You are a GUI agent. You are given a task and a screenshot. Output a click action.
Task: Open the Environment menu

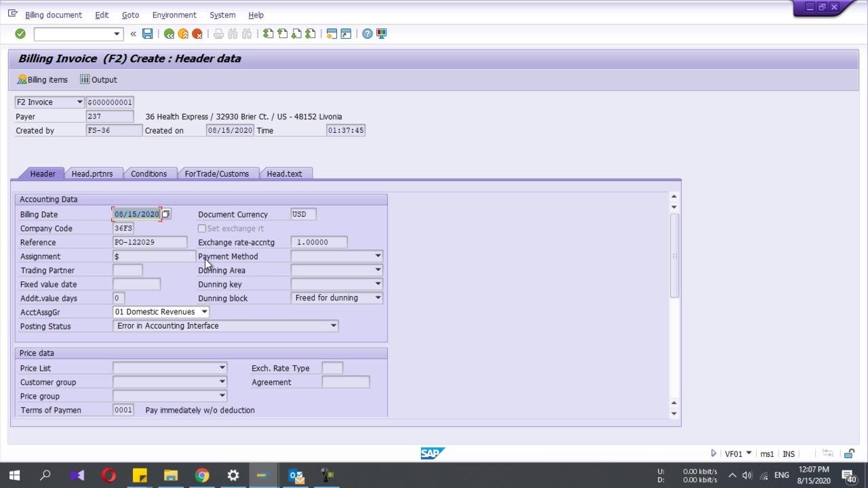click(x=174, y=15)
